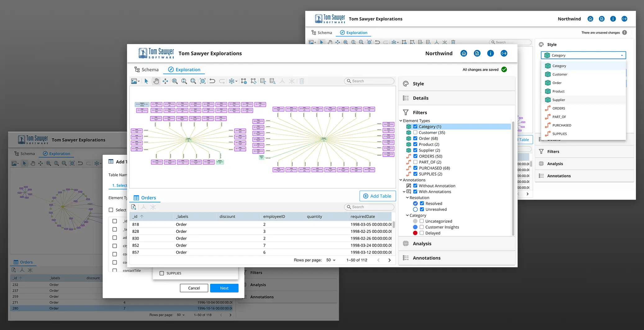This screenshot has height=330, width=644.
Task: Click the zoom in magnifier icon
Action: click(x=175, y=81)
